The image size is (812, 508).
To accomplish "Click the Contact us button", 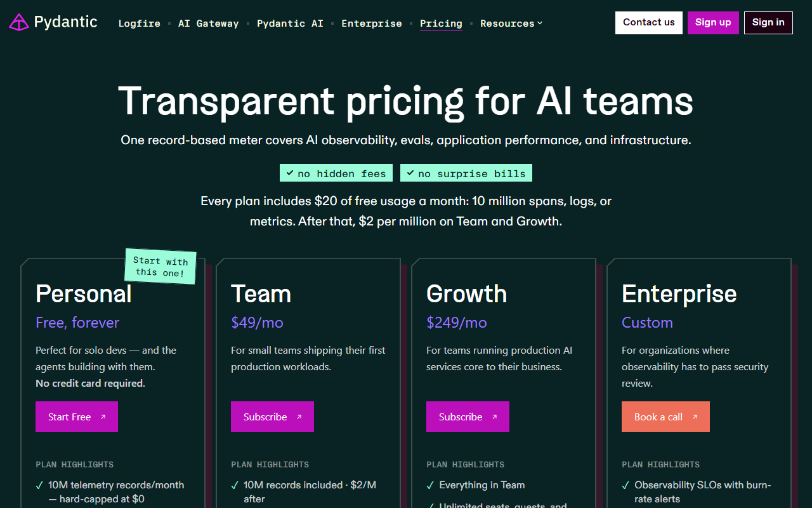I will (x=649, y=22).
